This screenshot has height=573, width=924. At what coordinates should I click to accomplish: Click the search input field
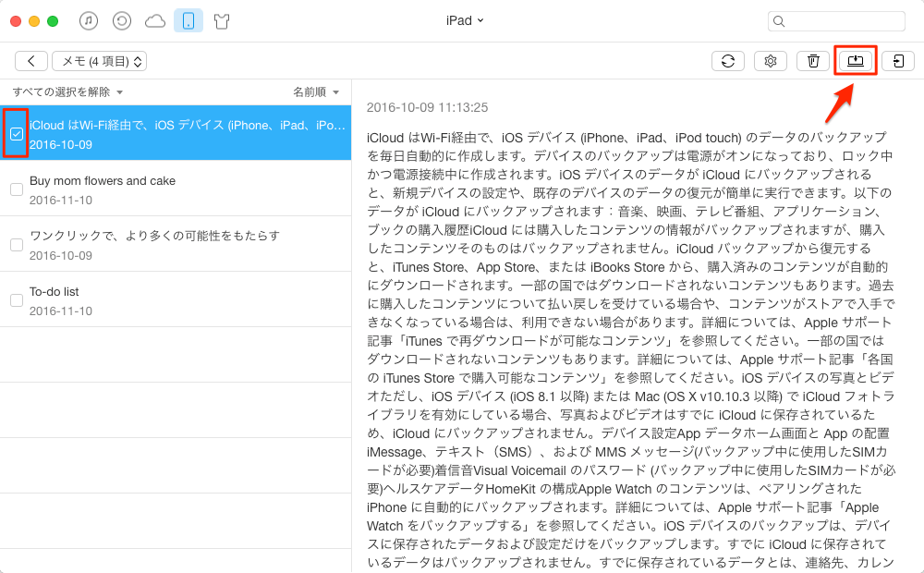click(836, 21)
